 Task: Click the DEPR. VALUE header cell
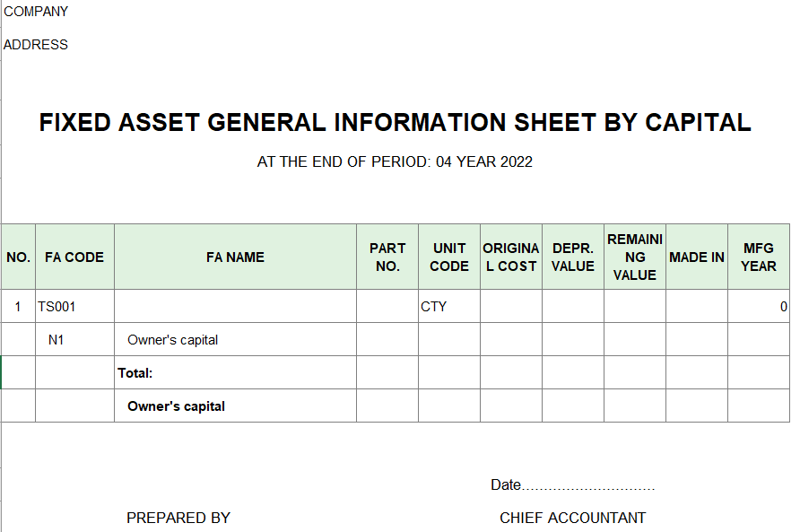[573, 257]
